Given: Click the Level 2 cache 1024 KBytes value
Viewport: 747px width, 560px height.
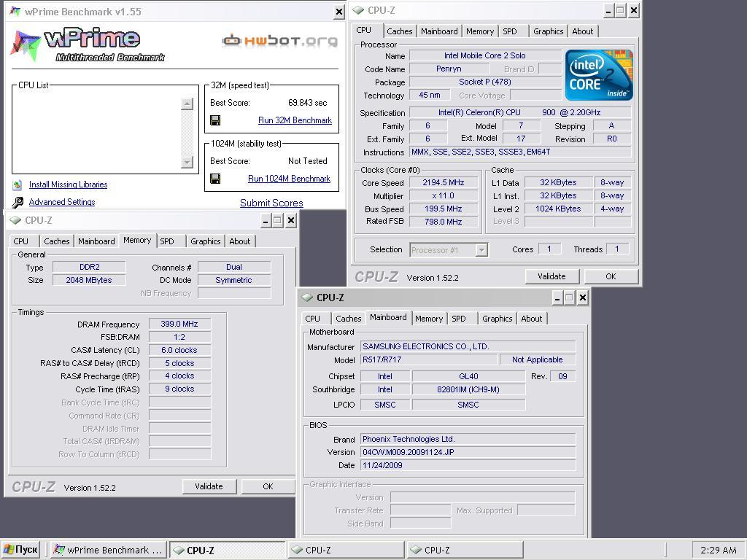Looking at the screenshot, I should coord(558,209).
